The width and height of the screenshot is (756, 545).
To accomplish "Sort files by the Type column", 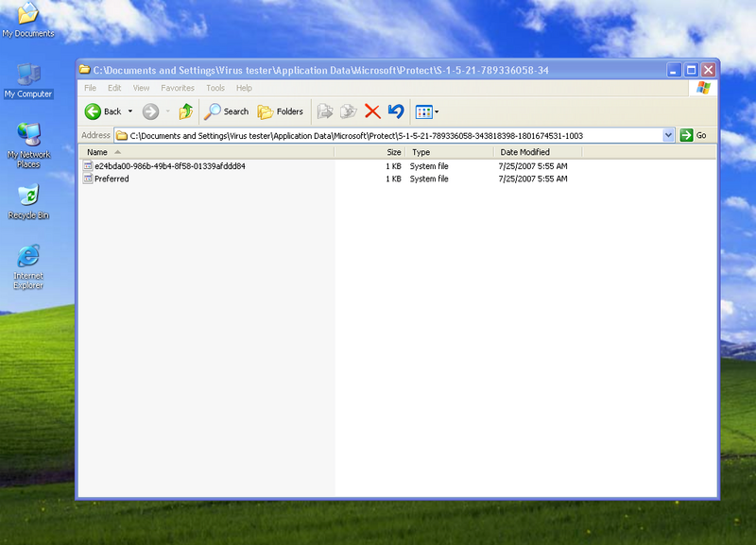I will [x=450, y=152].
